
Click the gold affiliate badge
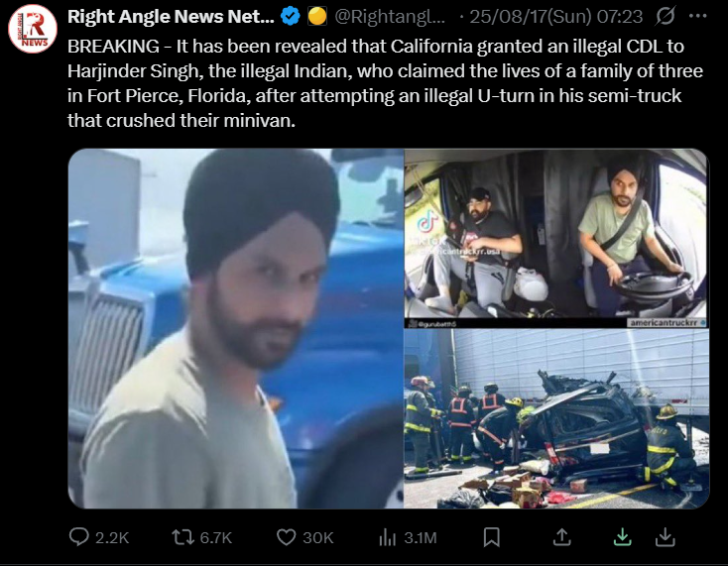tap(317, 17)
